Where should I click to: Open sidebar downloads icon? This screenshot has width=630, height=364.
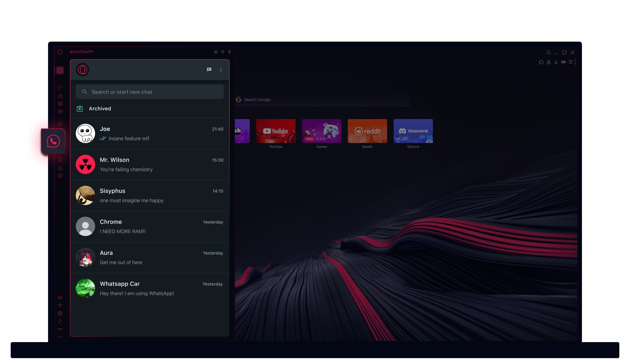(60, 168)
